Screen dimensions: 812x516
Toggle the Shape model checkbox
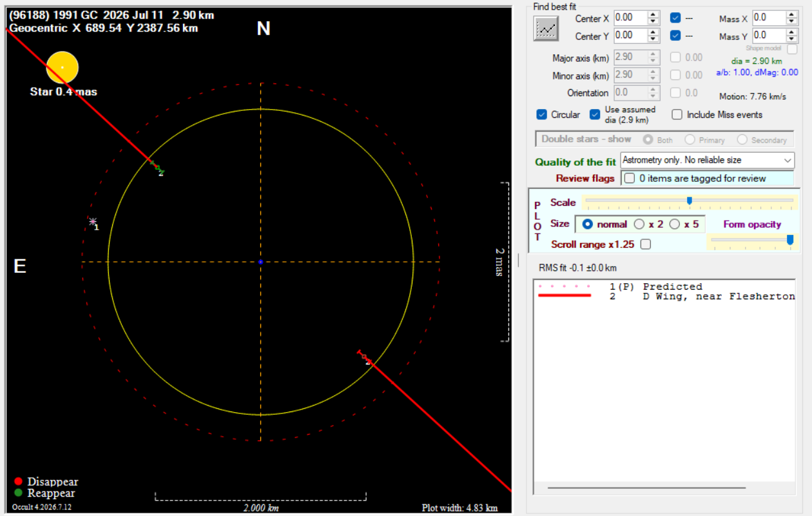pyautogui.click(x=792, y=49)
